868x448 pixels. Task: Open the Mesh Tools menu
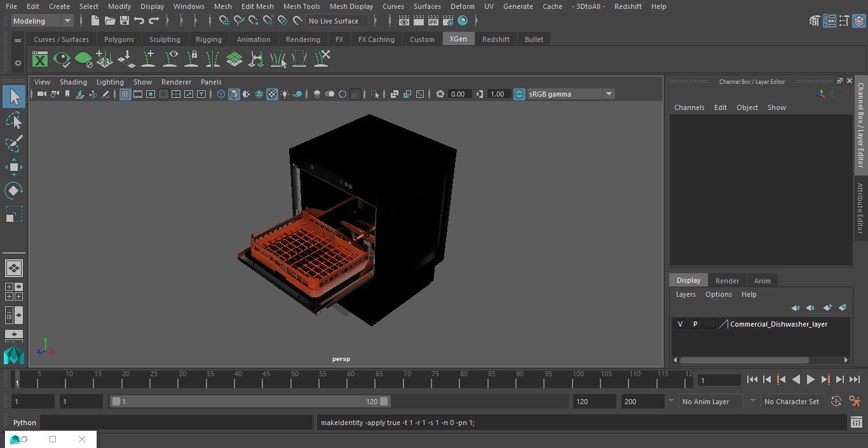coord(301,6)
